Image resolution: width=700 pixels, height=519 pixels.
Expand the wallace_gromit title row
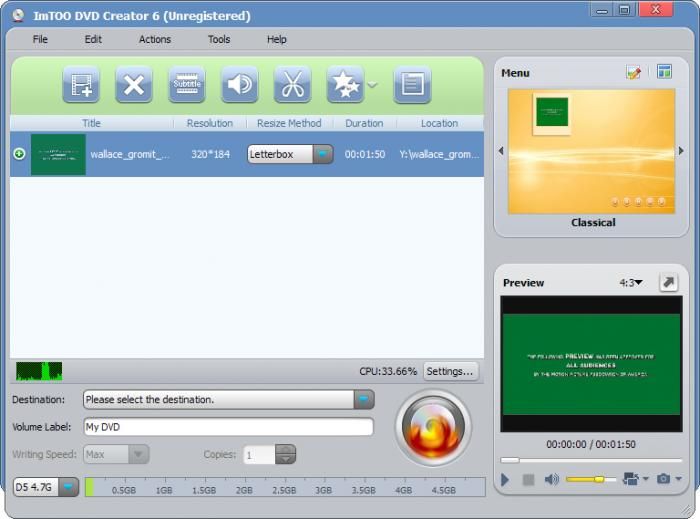(x=19, y=154)
